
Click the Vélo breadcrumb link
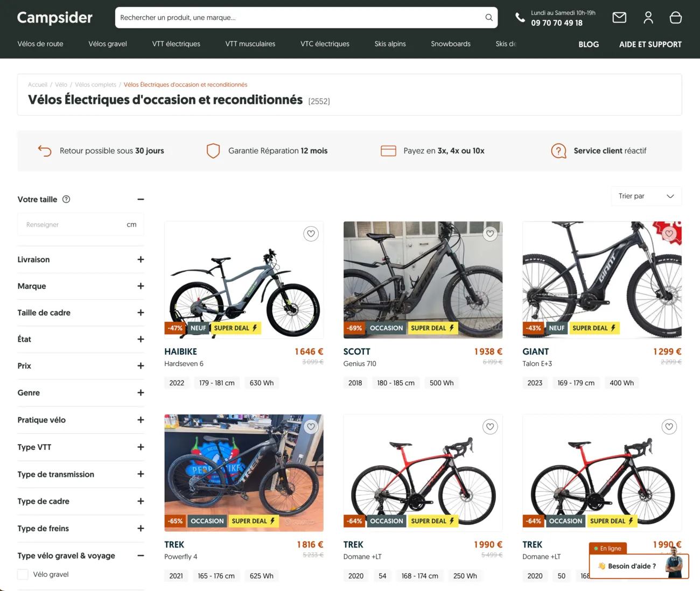(61, 85)
